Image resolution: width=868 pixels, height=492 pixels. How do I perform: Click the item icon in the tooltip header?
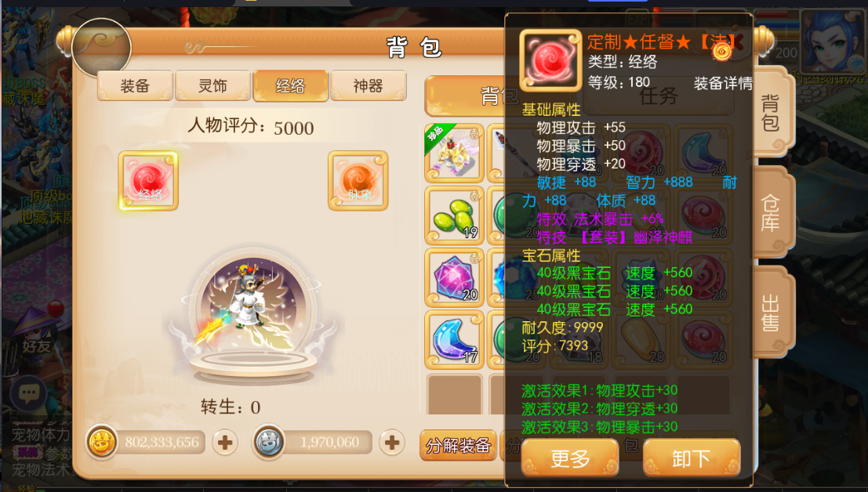click(550, 60)
